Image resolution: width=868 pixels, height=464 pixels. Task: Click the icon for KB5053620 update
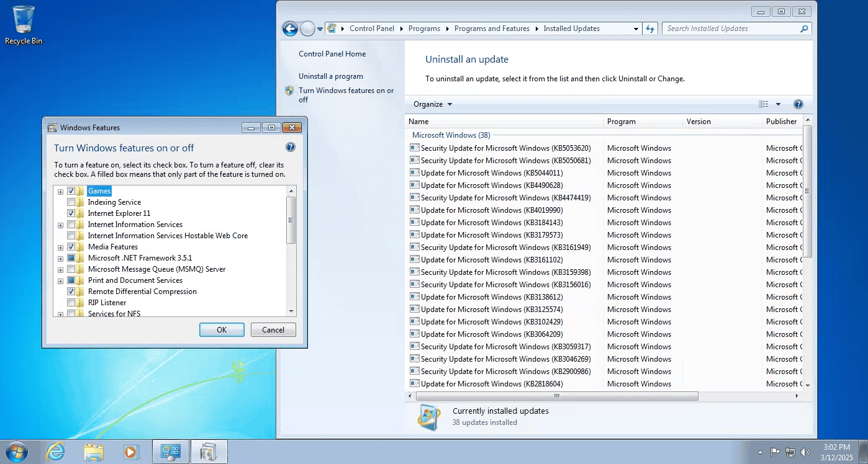[415, 148]
